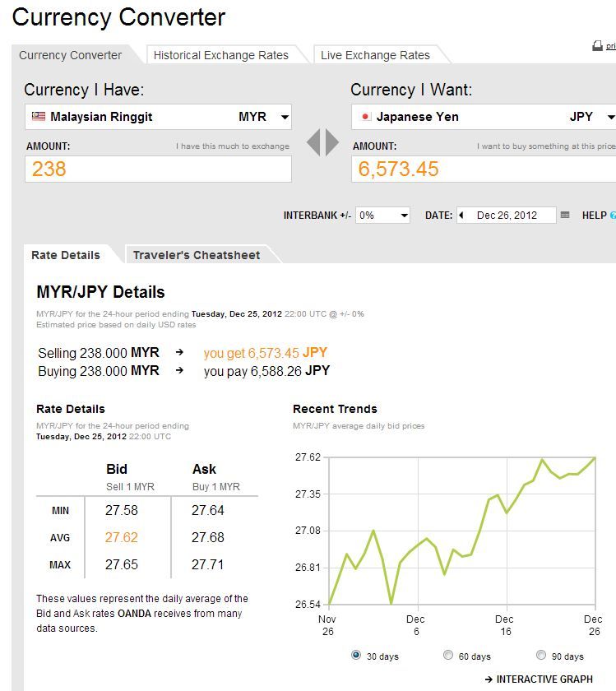The height and width of the screenshot is (691, 616).
Task: Switch to Historical Exchange Rates tab
Action: [220, 55]
